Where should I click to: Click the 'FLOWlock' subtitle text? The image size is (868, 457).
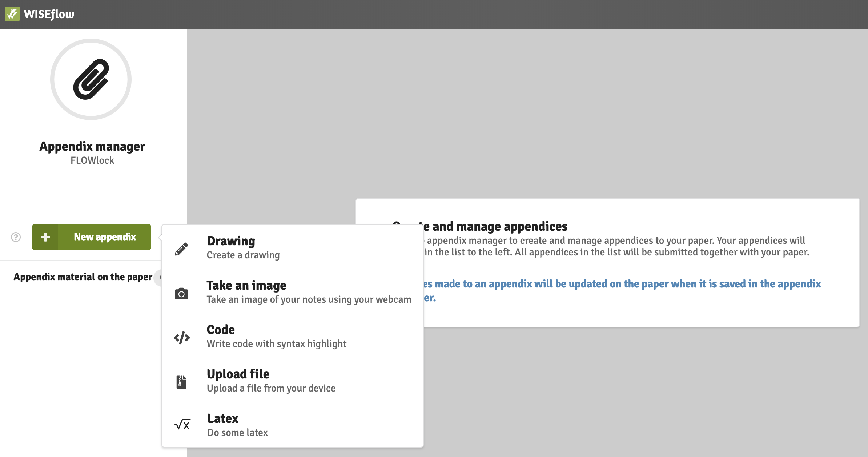(92, 160)
